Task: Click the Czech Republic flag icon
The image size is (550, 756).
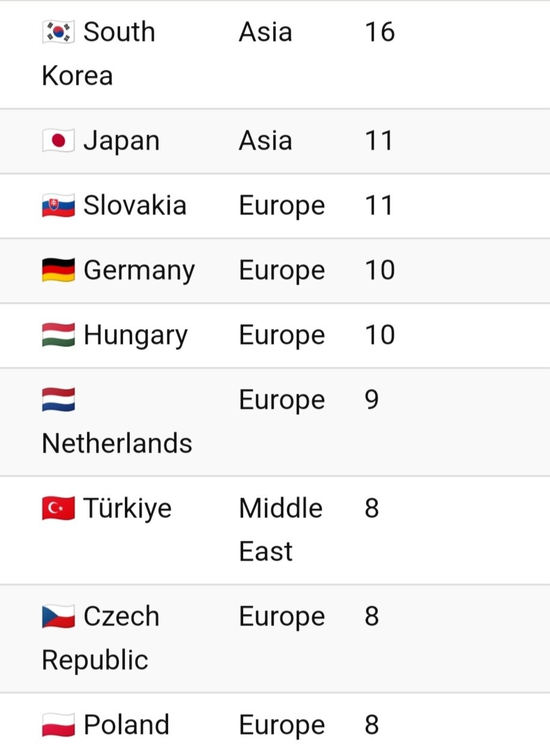Action: [x=58, y=617]
